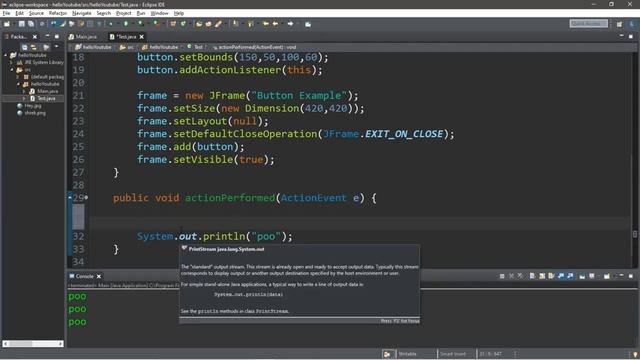Toggle Show Console on Standard Error change
The width and height of the screenshot is (640, 360).
pos(570,276)
